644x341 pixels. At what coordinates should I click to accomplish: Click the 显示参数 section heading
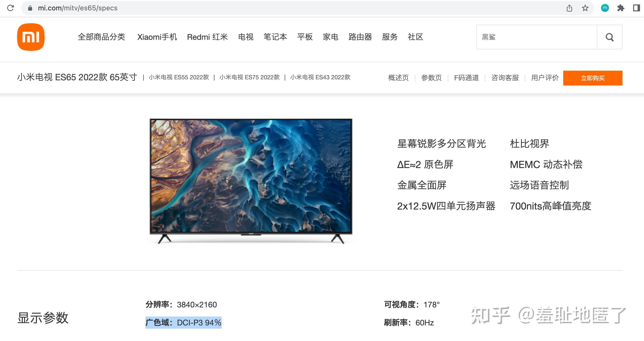43,318
